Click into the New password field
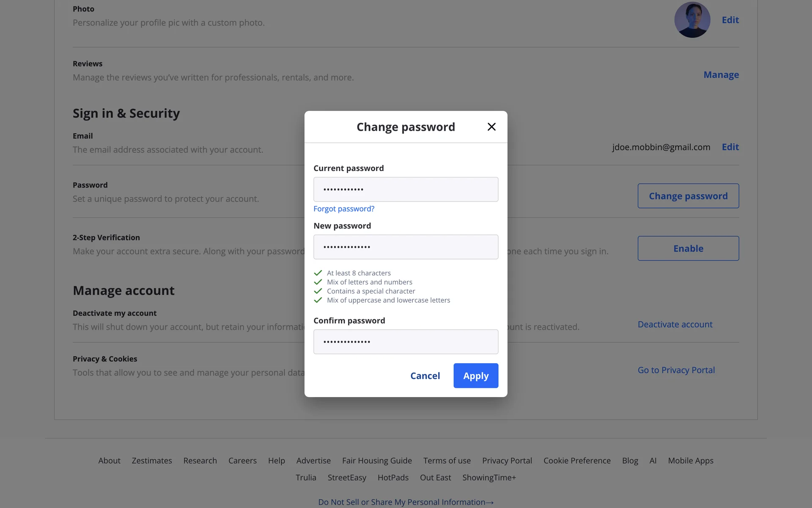The width and height of the screenshot is (812, 508). pyautogui.click(x=406, y=247)
